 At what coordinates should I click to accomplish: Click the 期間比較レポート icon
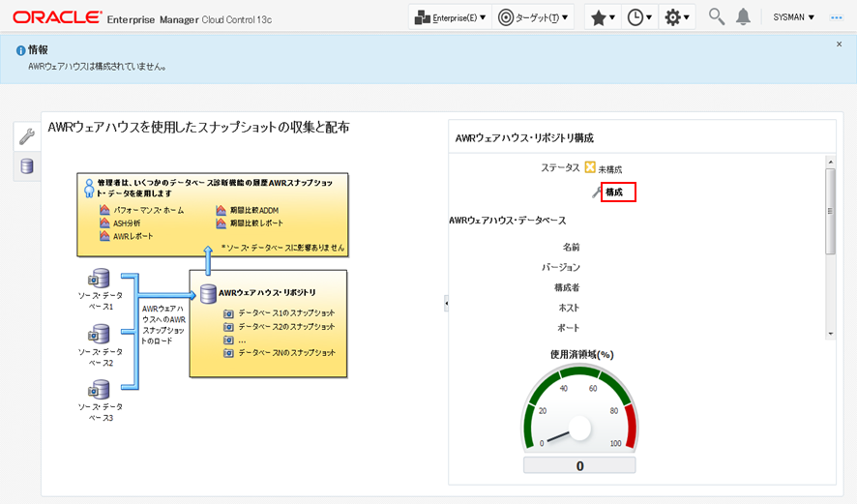(x=221, y=223)
